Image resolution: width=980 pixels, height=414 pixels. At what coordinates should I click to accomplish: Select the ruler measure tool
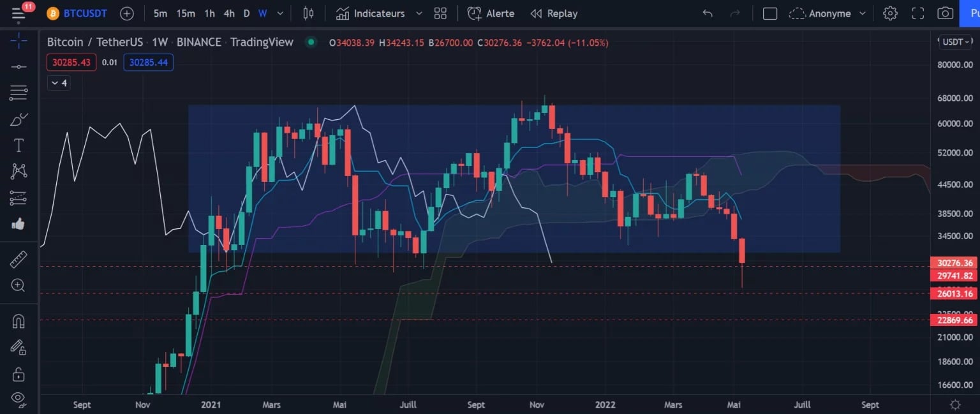click(x=19, y=260)
